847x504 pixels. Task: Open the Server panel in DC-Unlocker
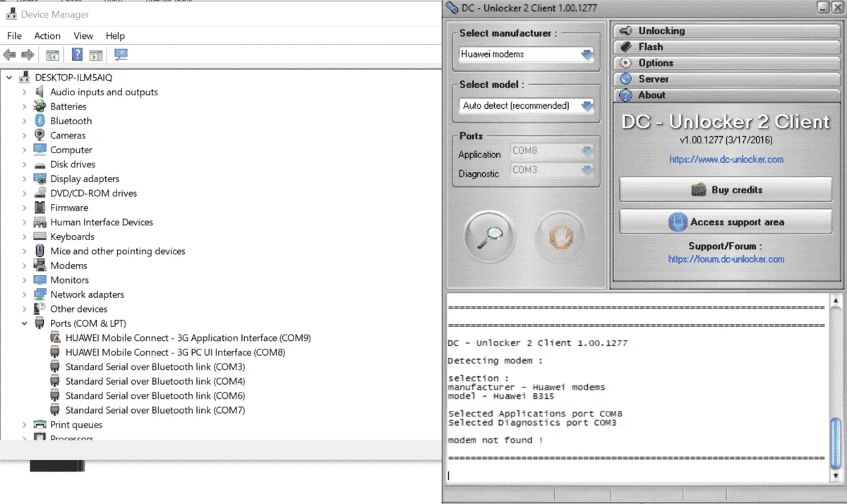pos(728,79)
